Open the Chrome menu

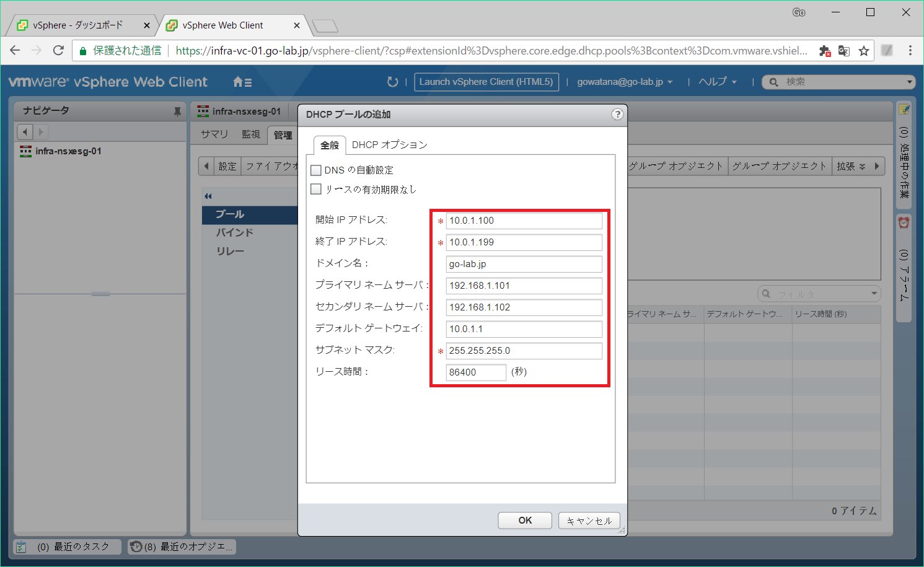(910, 51)
